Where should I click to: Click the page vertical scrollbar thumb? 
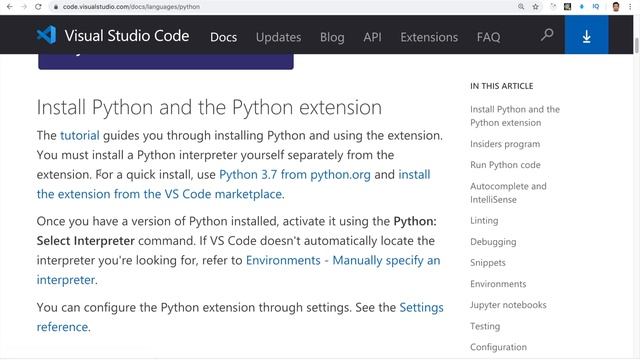[636, 45]
